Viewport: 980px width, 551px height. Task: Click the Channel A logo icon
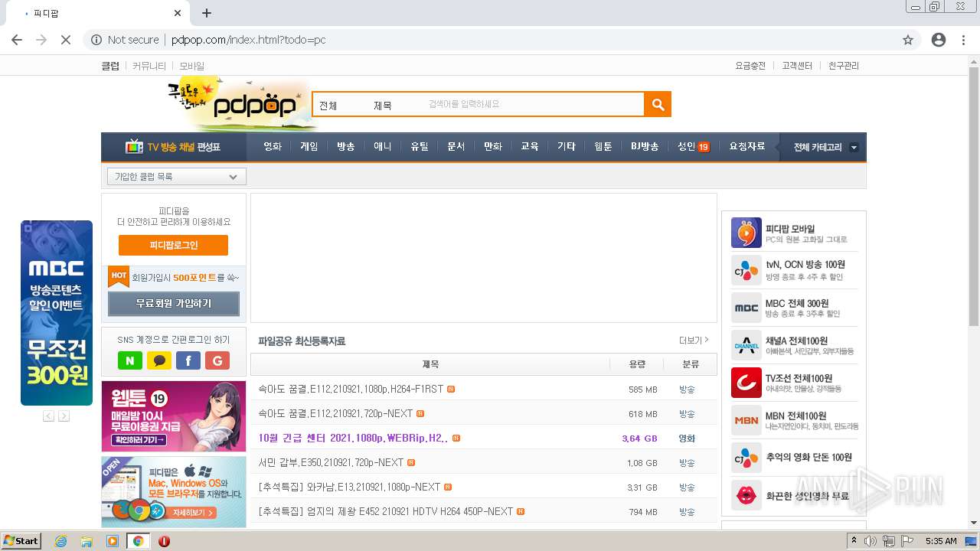[746, 345]
